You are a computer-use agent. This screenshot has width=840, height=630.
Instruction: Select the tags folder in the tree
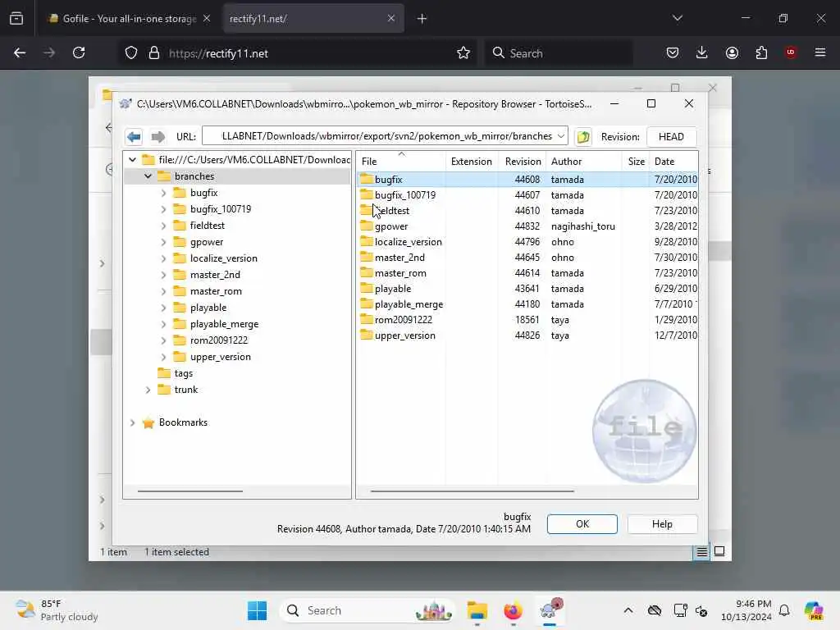pos(183,373)
